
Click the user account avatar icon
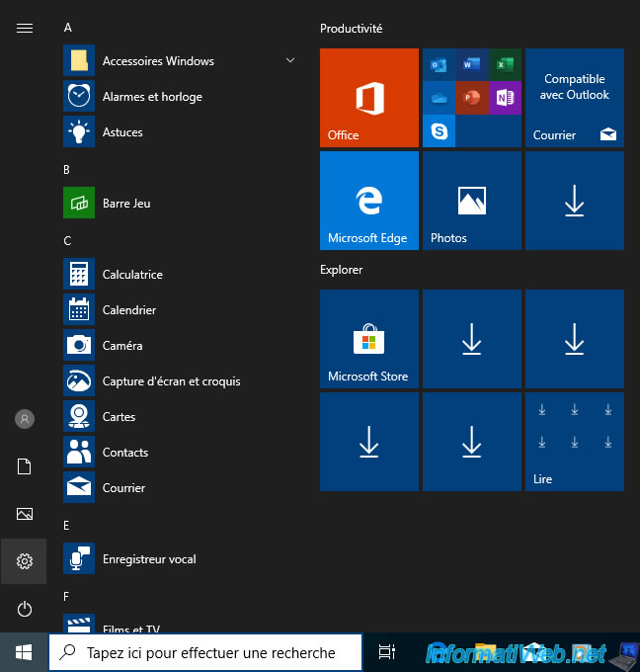[x=25, y=419]
